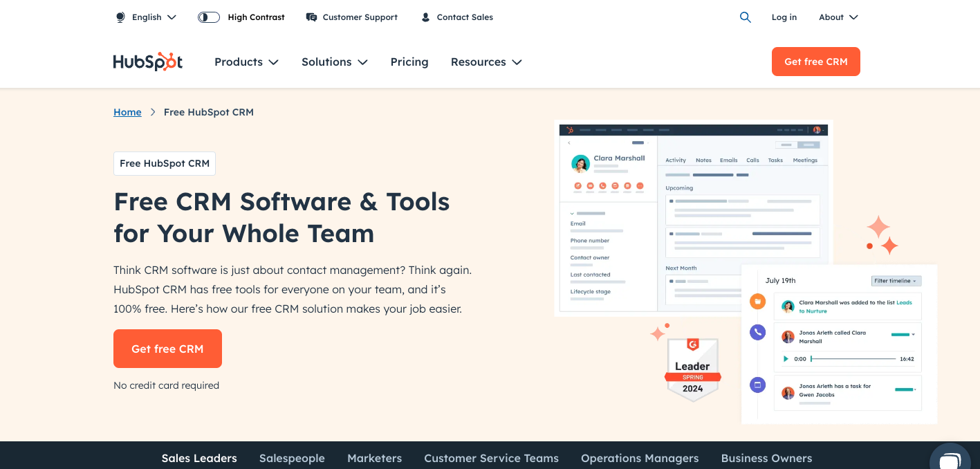The image size is (980, 469).
Task: Click the Filter timeline dropdown in the illustration
Action: [896, 281]
